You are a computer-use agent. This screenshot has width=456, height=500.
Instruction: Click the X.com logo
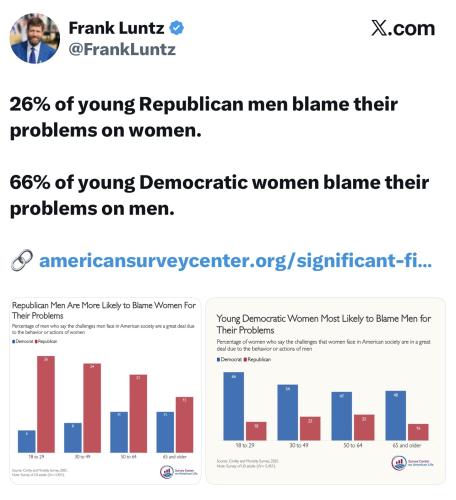coord(403,28)
